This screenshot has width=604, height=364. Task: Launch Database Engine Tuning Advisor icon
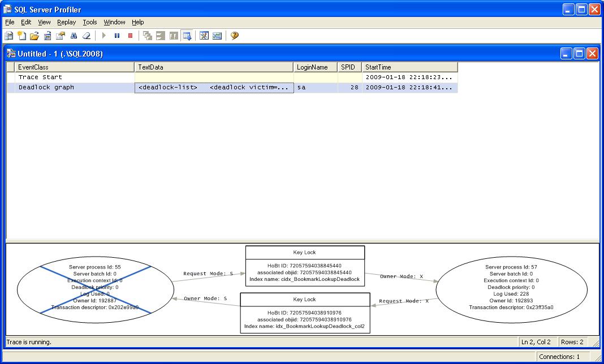tap(204, 36)
